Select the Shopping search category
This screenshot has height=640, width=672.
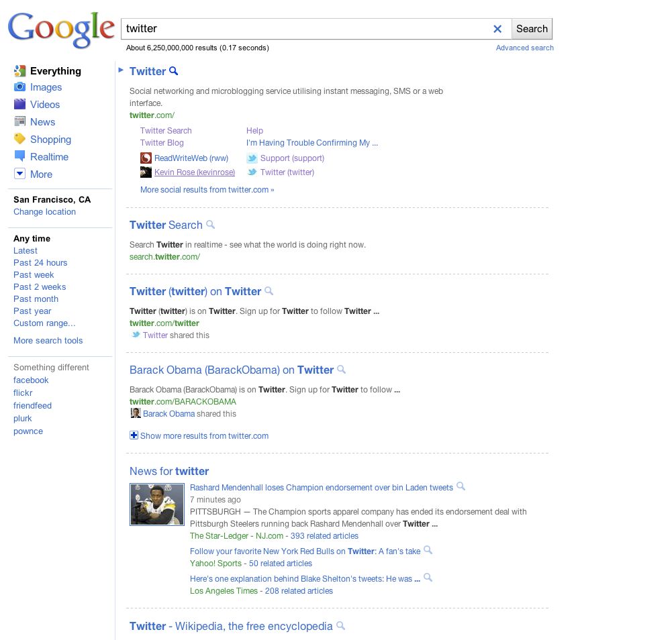click(x=50, y=140)
